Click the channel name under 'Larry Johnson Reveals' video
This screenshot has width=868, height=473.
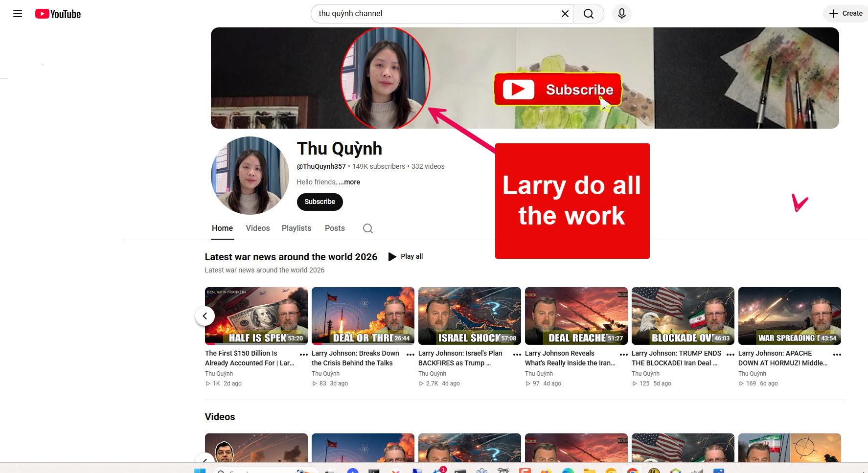point(539,374)
